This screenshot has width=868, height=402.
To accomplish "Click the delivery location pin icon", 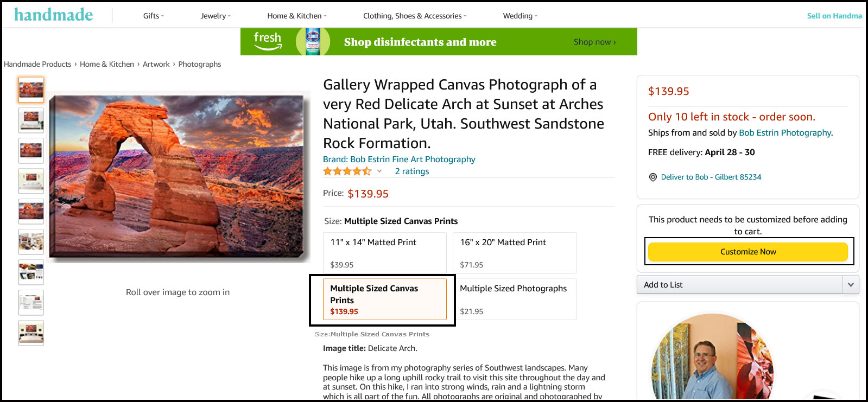I will pyautogui.click(x=653, y=177).
